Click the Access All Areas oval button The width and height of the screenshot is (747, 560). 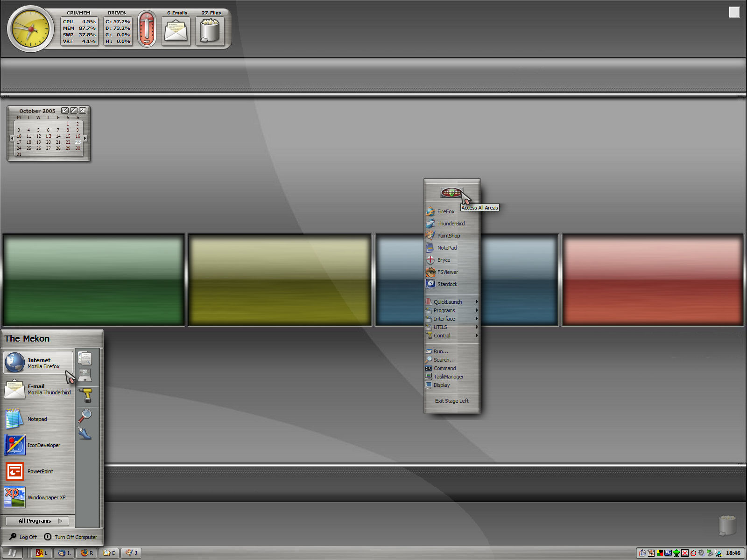tap(451, 193)
